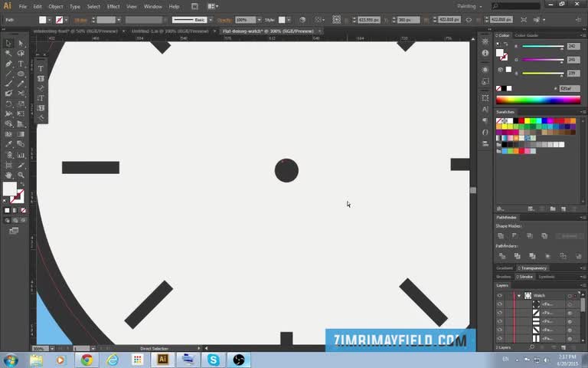The height and width of the screenshot is (368, 588).
Task: Select the Perspective Grid tool
Action: 21,124
